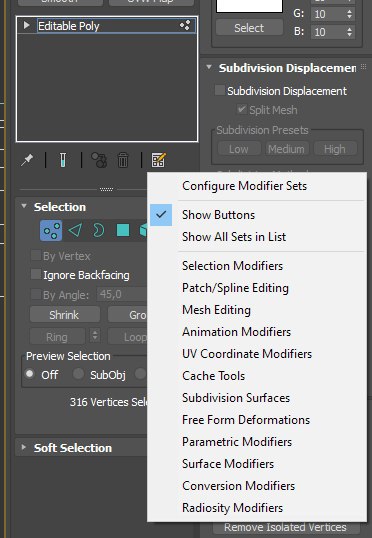Click Subdivision Displacement rollout grip icon

pyautogui.click(x=363, y=67)
